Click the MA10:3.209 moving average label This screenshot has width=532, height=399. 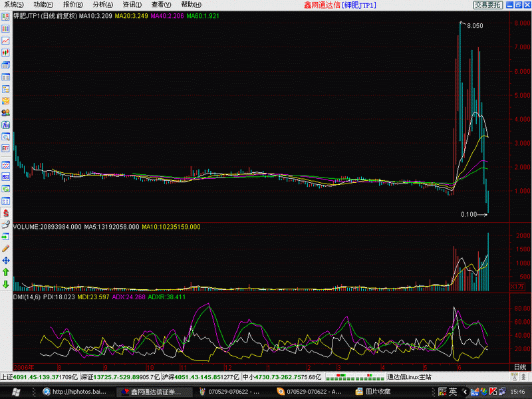click(x=95, y=15)
